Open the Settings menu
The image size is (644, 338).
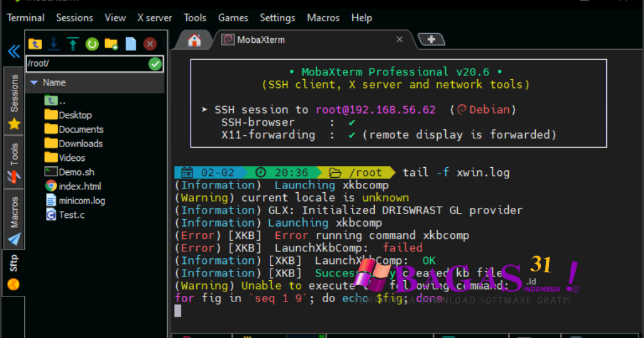[x=277, y=18]
